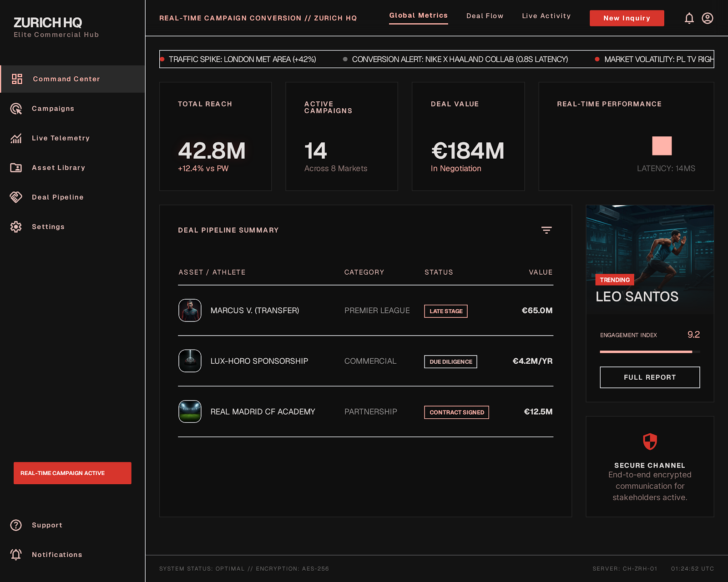The height and width of the screenshot is (582, 728).
Task: Select the Real Madrid CF Academy row name
Action: tap(263, 411)
